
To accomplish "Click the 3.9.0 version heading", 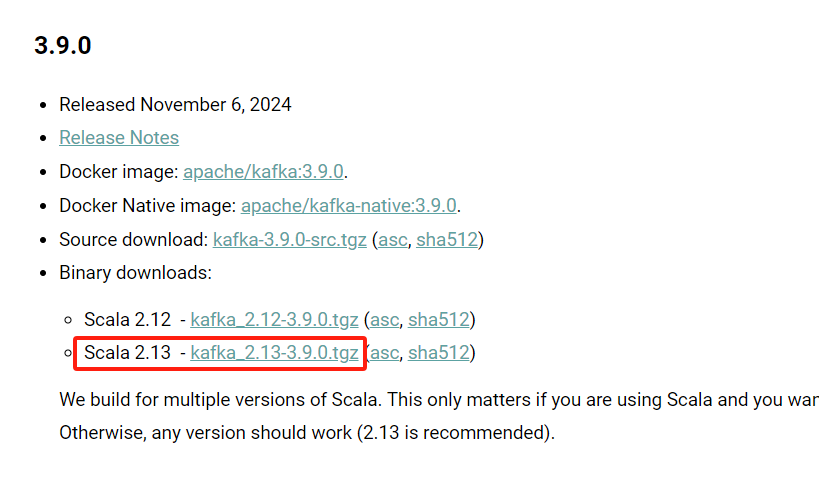I will pyautogui.click(x=63, y=45).
